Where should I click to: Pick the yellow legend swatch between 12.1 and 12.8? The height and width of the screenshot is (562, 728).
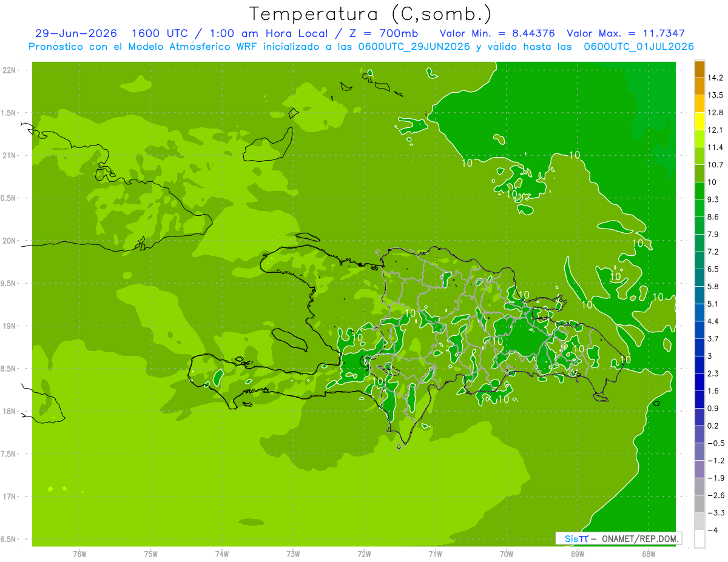pos(699,121)
